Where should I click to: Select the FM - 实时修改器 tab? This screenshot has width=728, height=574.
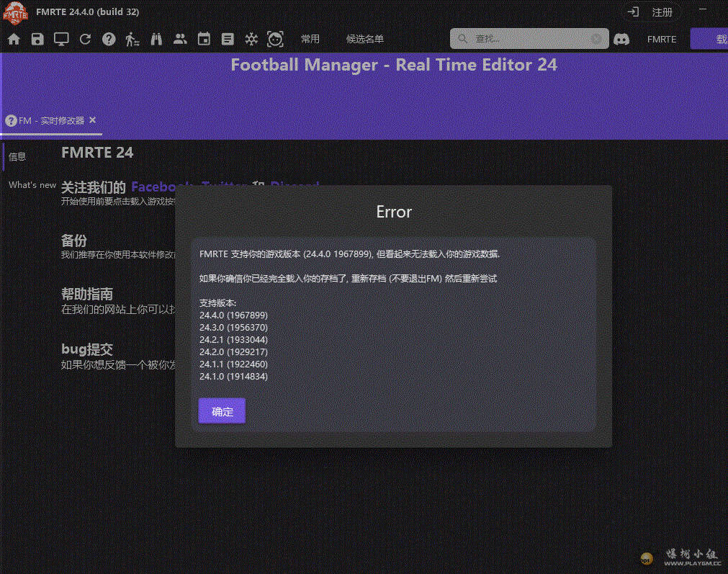click(x=51, y=121)
